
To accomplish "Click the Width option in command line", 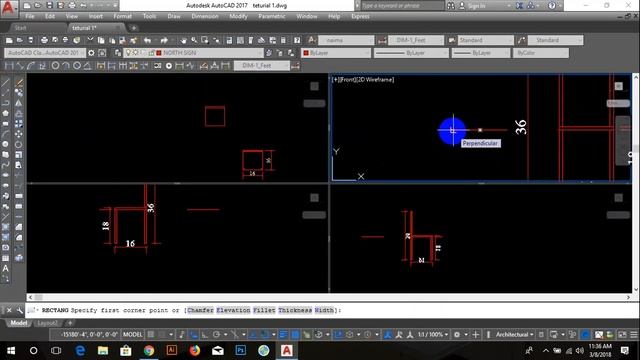I will [x=324, y=310].
